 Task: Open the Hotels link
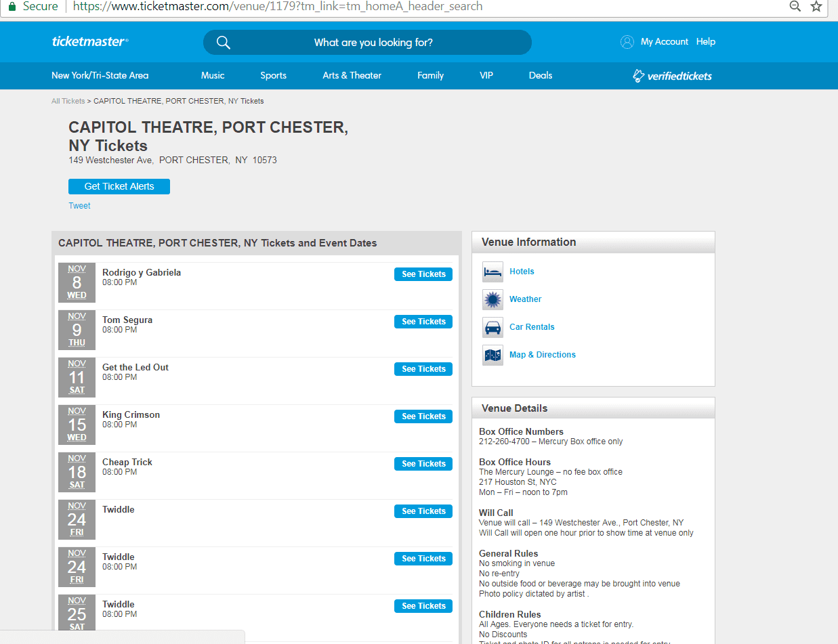click(522, 272)
